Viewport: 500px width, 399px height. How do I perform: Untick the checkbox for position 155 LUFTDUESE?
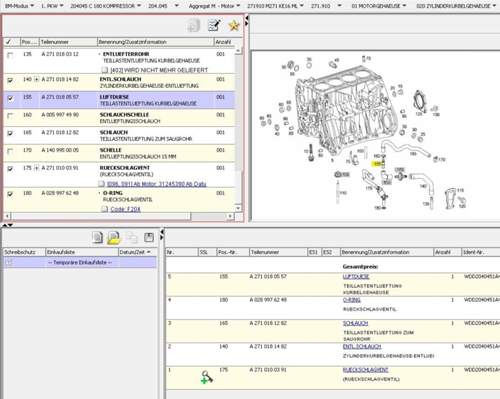tap(10, 98)
